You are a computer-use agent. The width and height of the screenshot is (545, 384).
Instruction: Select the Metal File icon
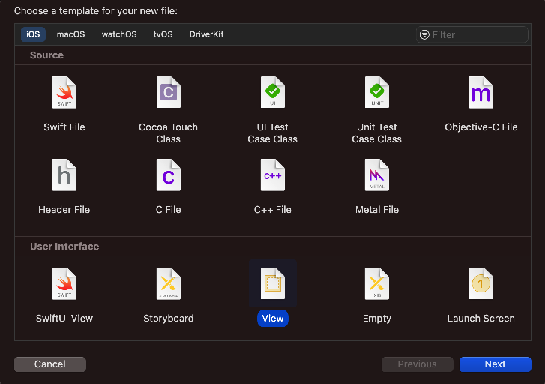click(377, 175)
